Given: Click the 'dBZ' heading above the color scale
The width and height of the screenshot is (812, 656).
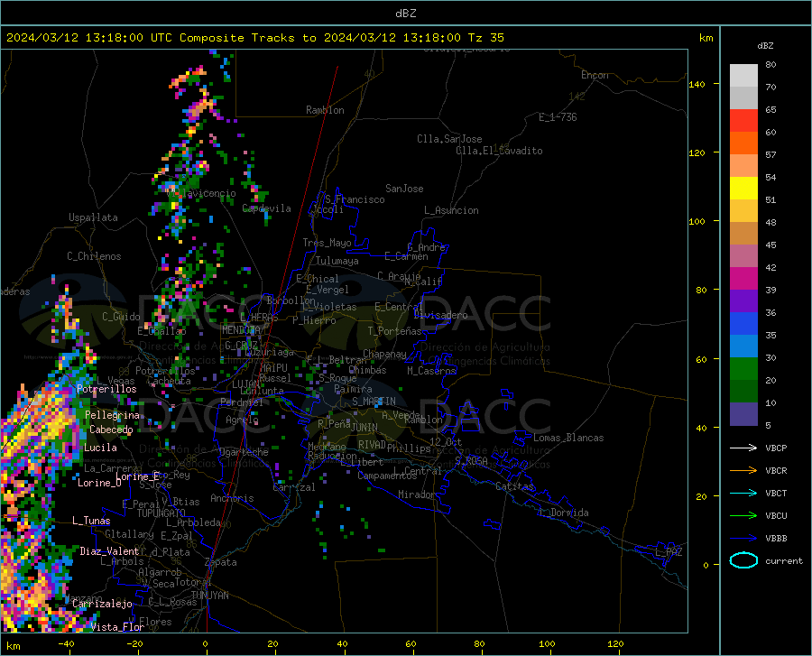Looking at the screenshot, I should [765, 45].
